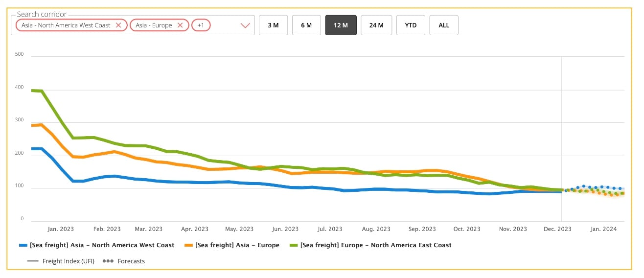Remove the Asia - Europe corridor chip
Screen dimensions: 644x278
coord(180,25)
